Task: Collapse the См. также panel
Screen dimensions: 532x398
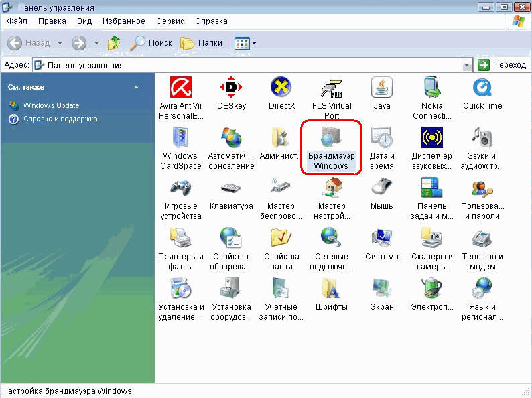Action: pos(136,88)
